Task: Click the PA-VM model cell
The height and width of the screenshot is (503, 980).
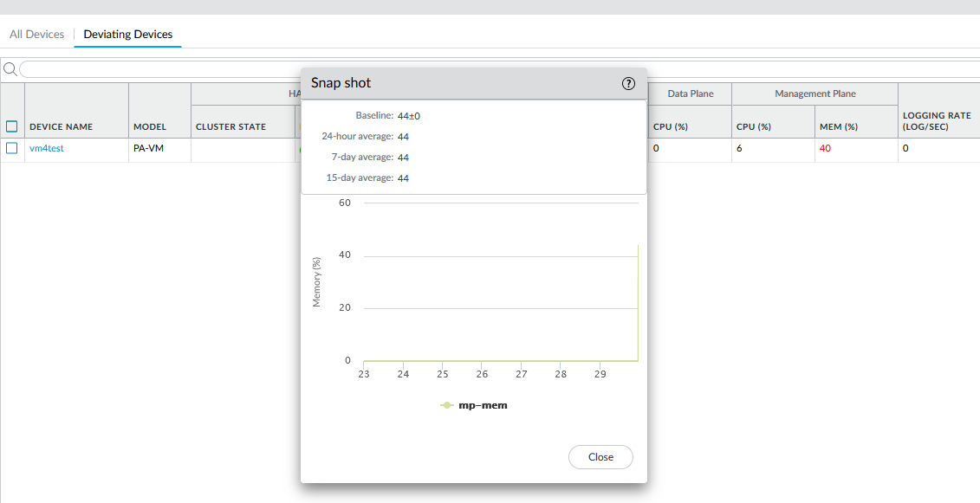Action: tap(149, 148)
